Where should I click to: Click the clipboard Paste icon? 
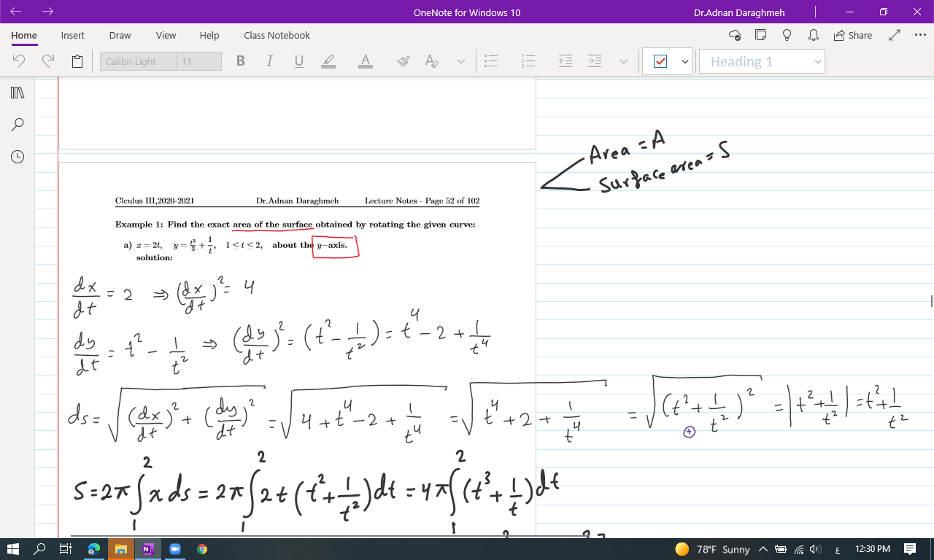click(x=77, y=61)
